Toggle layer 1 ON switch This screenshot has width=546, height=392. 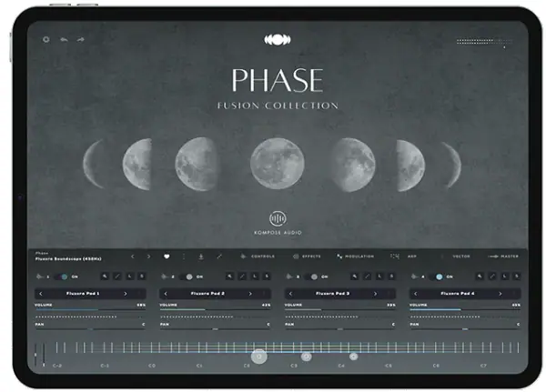point(62,276)
